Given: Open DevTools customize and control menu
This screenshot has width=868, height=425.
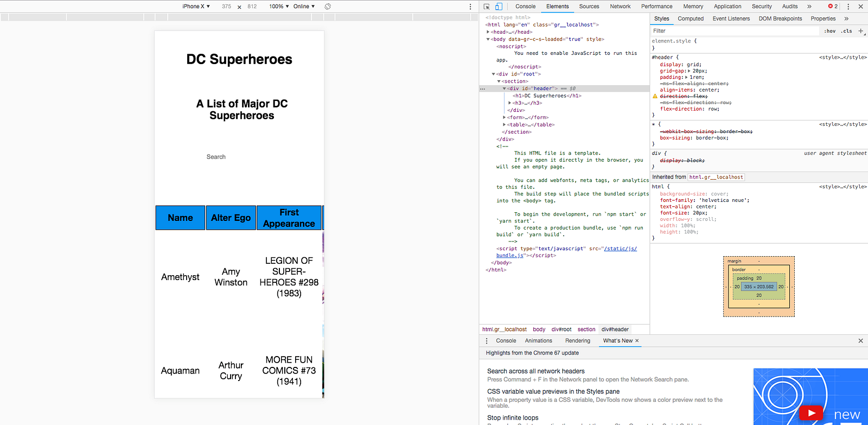Looking at the screenshot, I should point(848,7).
